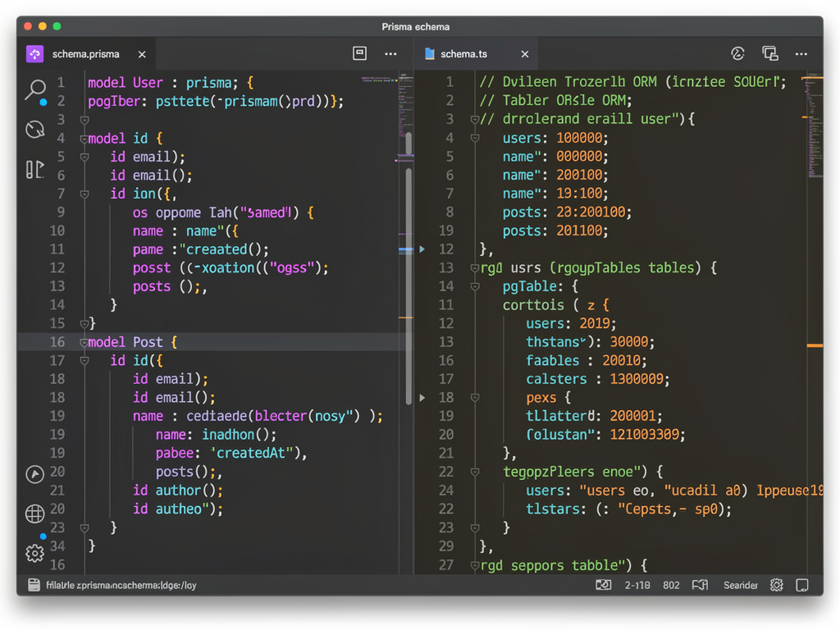
Task: Click the overlapping windows icon in the right editor toolbar
Action: tap(769, 53)
